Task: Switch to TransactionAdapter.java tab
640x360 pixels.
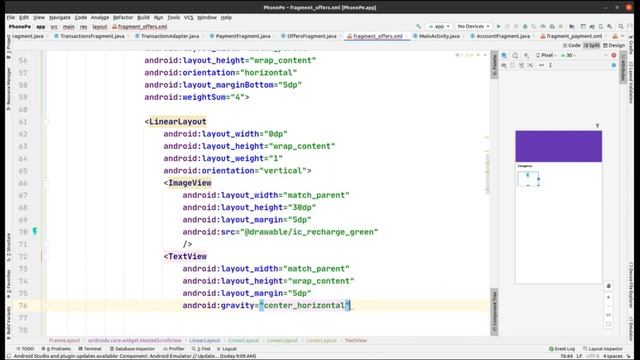Action: pos(167,36)
